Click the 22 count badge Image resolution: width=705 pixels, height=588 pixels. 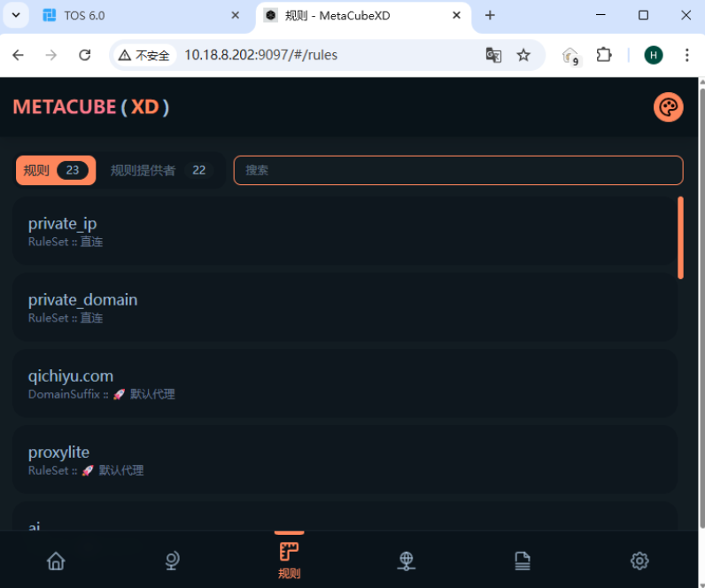coord(198,170)
